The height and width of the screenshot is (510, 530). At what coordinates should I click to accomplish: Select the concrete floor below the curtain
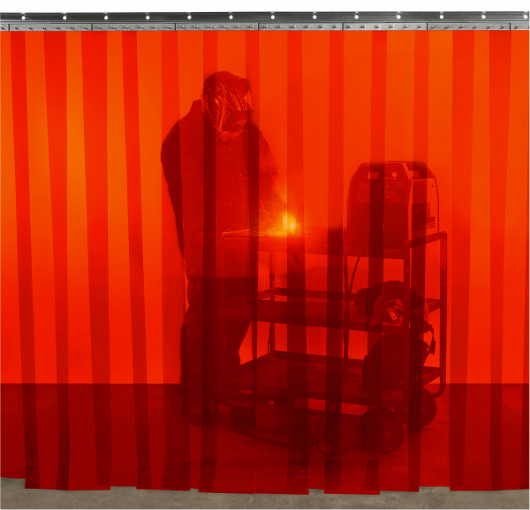click(265, 495)
